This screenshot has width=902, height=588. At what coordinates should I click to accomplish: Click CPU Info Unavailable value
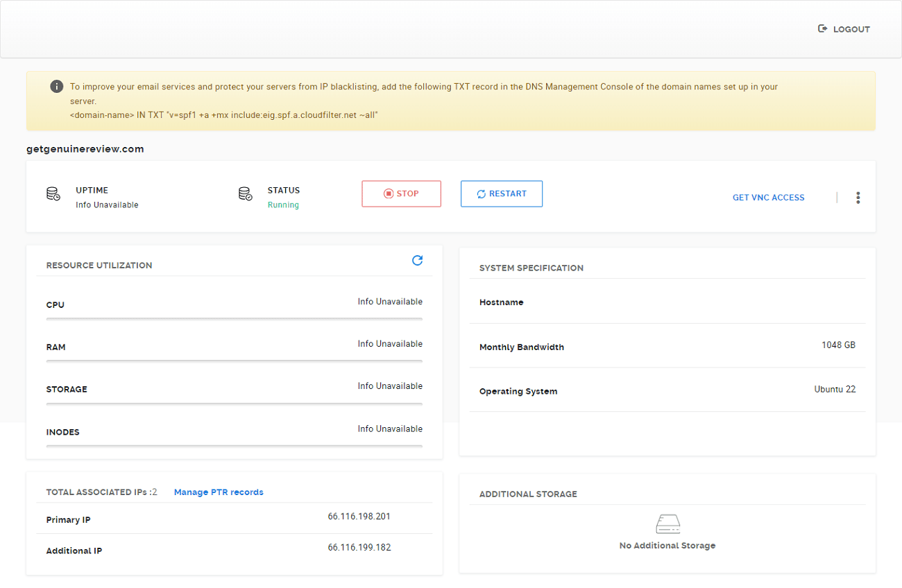pos(390,302)
